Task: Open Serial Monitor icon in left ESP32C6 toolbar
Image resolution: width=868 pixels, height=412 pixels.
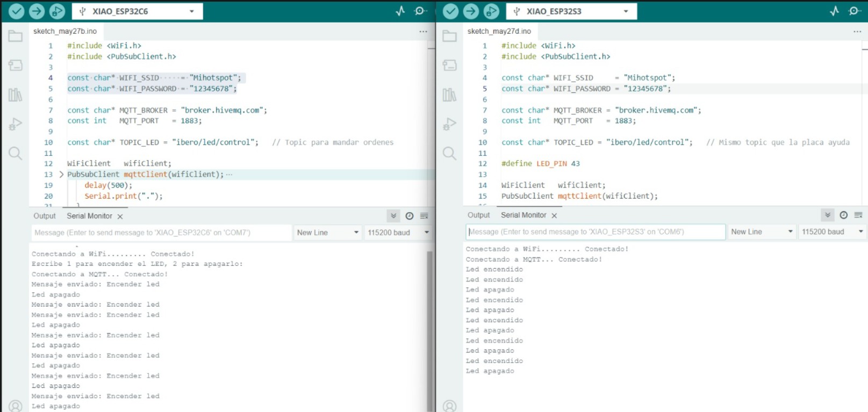Action: click(421, 11)
